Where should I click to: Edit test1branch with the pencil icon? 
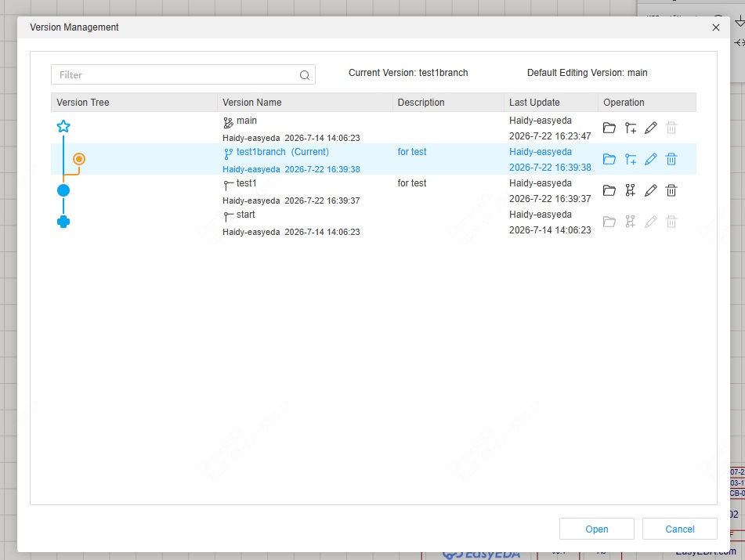pos(651,159)
